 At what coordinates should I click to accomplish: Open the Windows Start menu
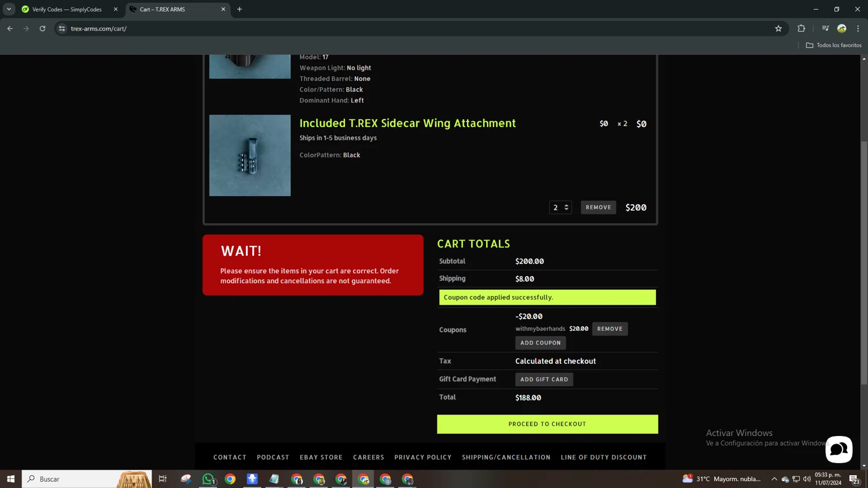tap(10, 479)
